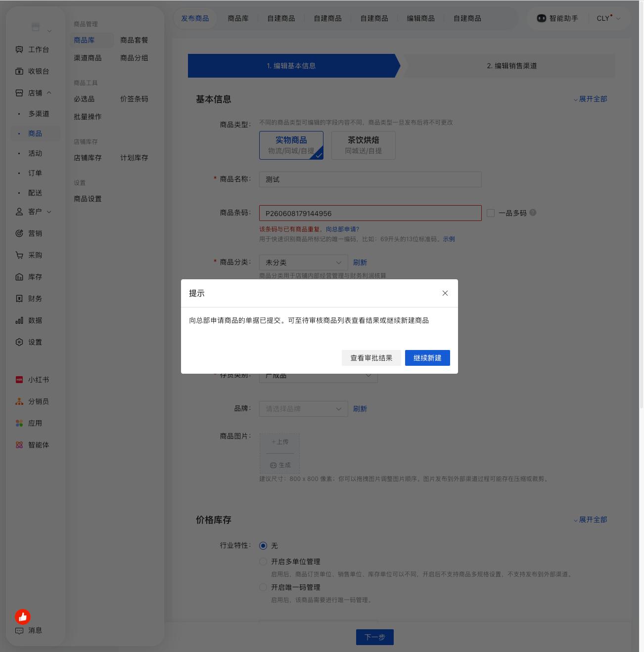The height and width of the screenshot is (652, 644).
Task: Close the 提示 dialog with X
Action: coord(445,293)
